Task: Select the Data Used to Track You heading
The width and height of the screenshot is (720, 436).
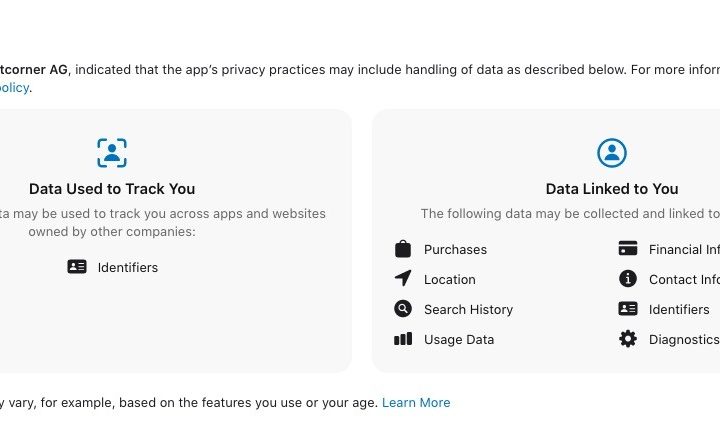Action: [112, 189]
